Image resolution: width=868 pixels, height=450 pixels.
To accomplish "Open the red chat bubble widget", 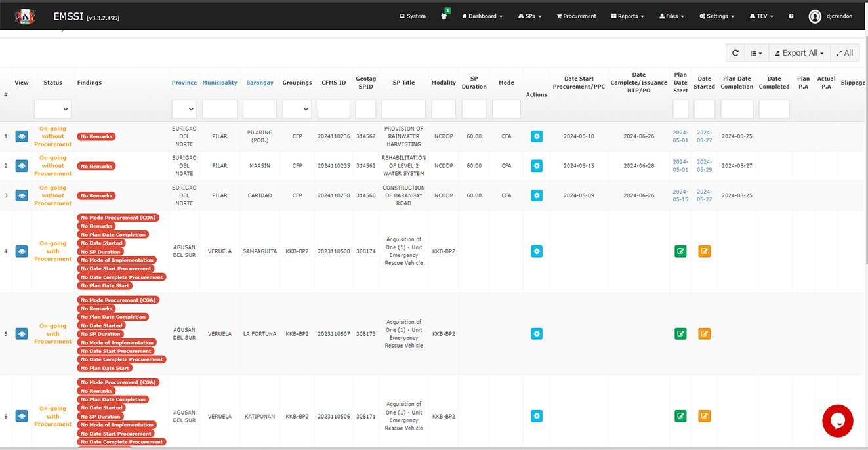I will [837, 420].
